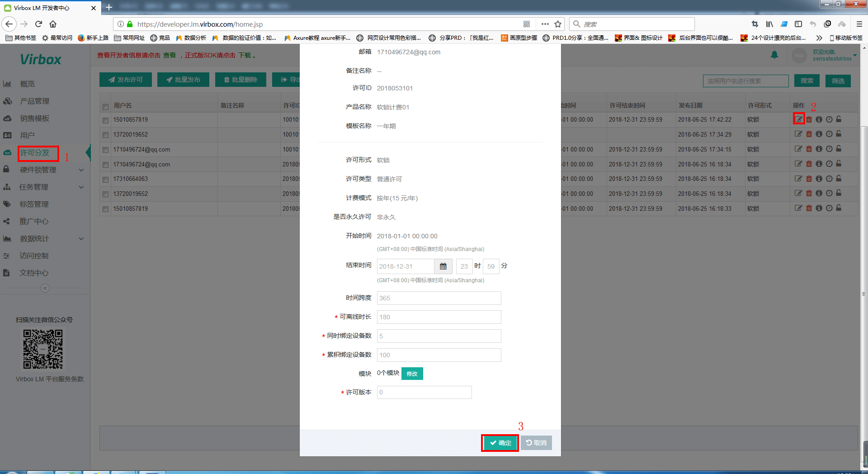Open the Firefox hamburger menu
Viewport: 868px width, 474px height.
click(859, 24)
